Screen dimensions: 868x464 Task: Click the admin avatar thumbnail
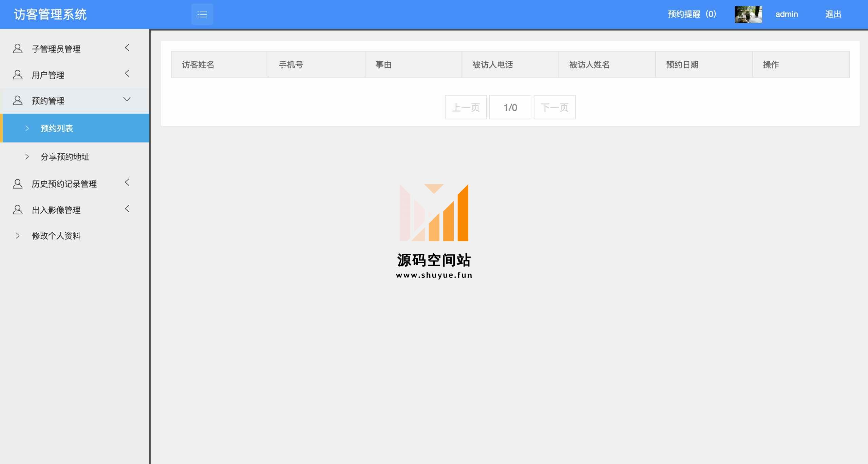(749, 15)
